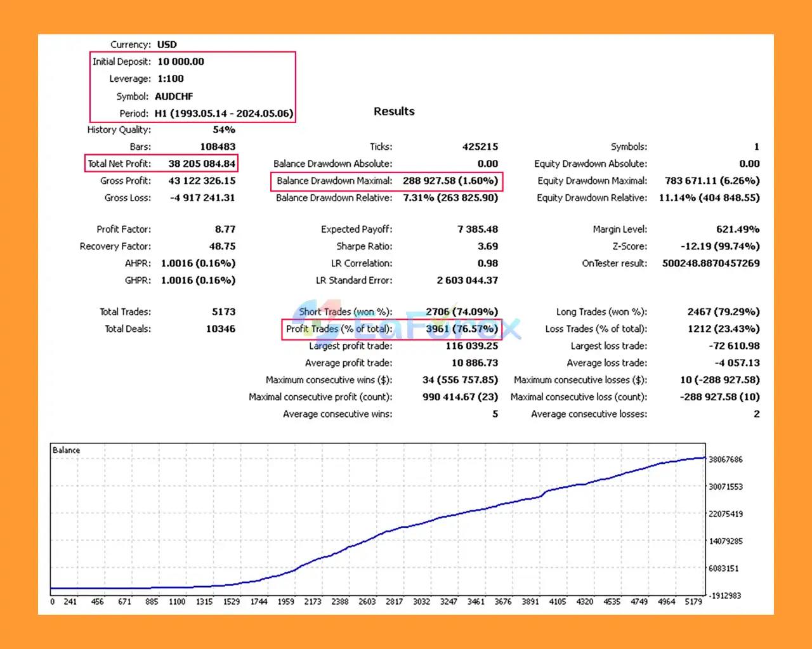Screen dimensions: 812x649
Task: Click the Balance label on chart
Action: click(66, 450)
